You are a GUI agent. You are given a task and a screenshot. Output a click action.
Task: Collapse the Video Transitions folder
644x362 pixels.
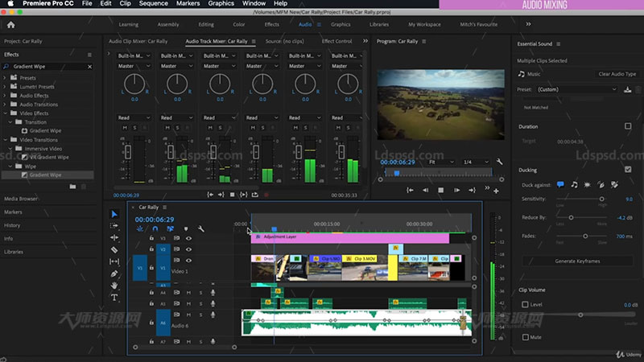pos(5,139)
